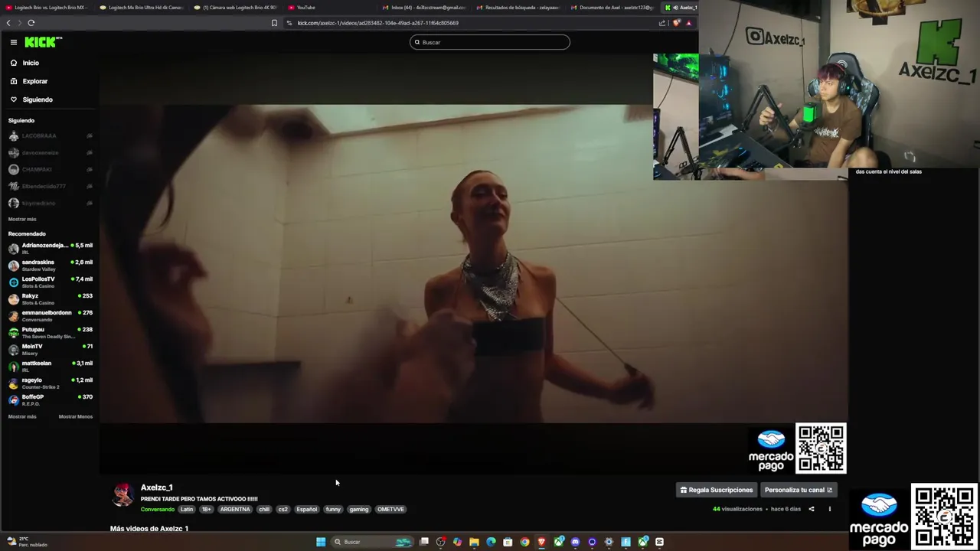Switch to the YouTube tab

[330, 8]
